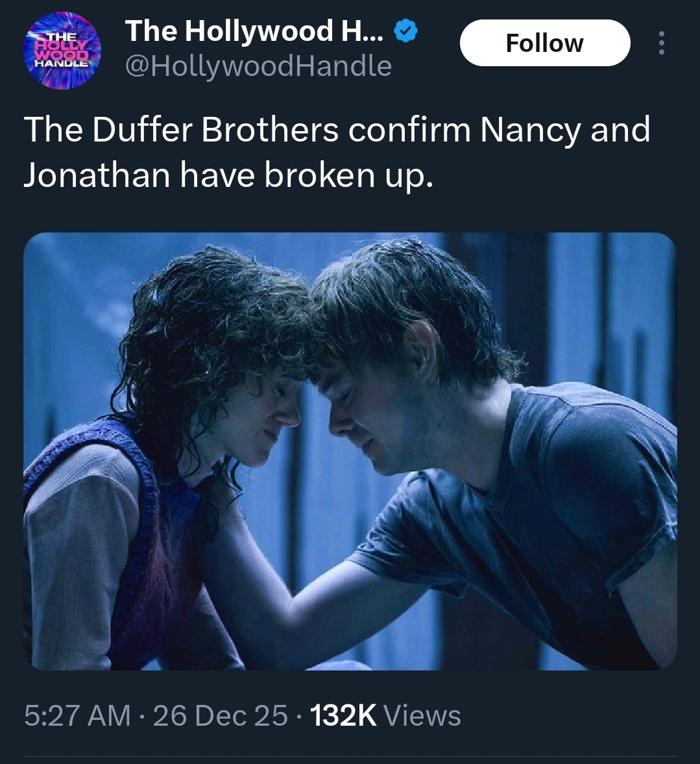This screenshot has height=764, width=700.
Task: Click the date "26 Dec 25"
Action: tap(221, 715)
